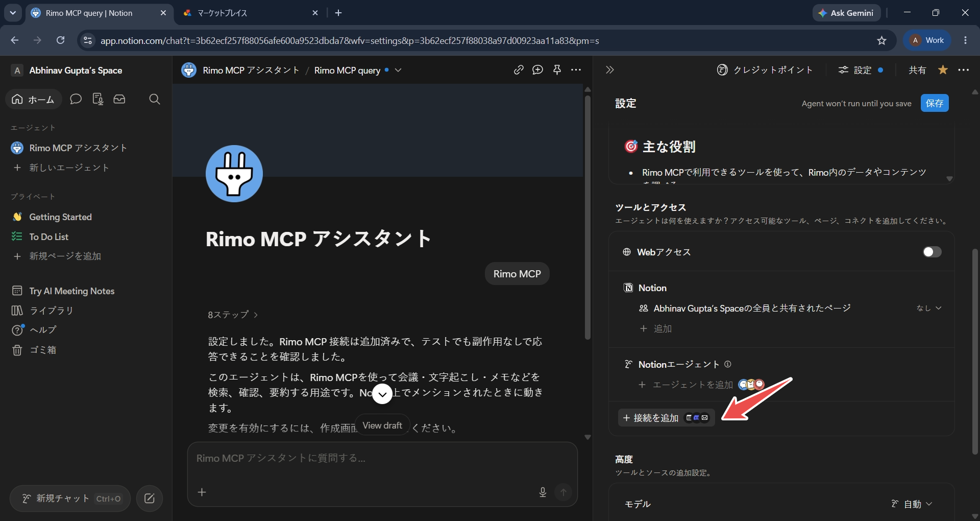Screen dimensions: 980x521
Task: Open the comment bubble icon in chat header
Action: click(x=537, y=70)
